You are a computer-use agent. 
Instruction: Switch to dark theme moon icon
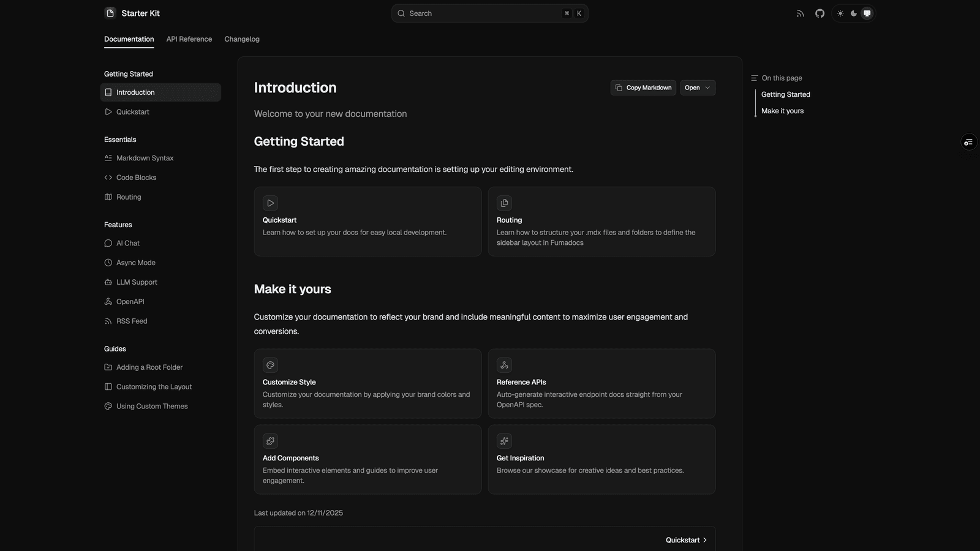coord(854,13)
